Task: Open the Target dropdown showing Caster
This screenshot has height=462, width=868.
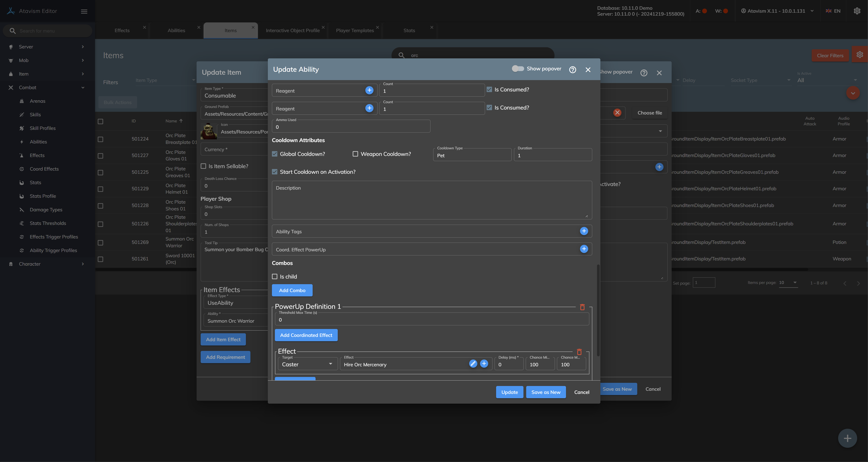Action: 307,364
